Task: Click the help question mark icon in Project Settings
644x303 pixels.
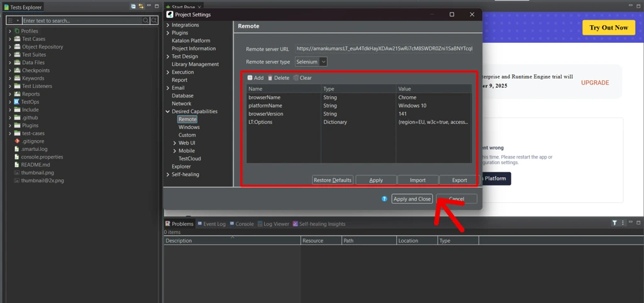Action: 384,199
